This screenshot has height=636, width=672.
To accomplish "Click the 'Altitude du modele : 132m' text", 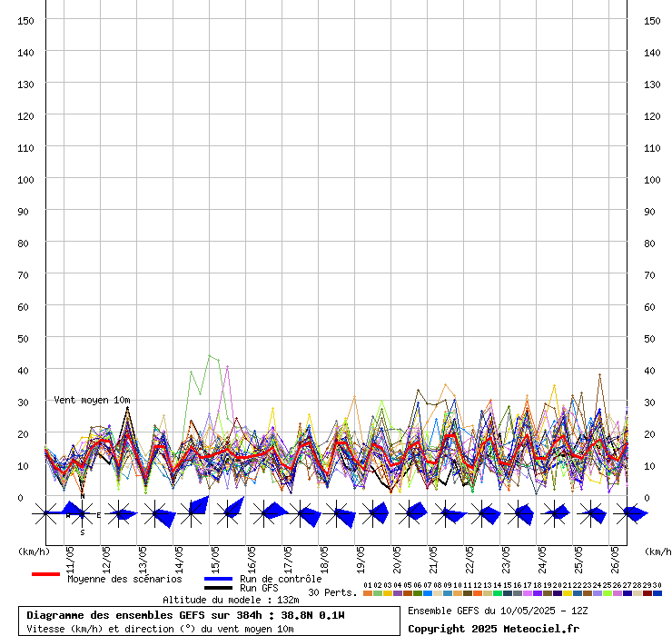I will 231,600.
